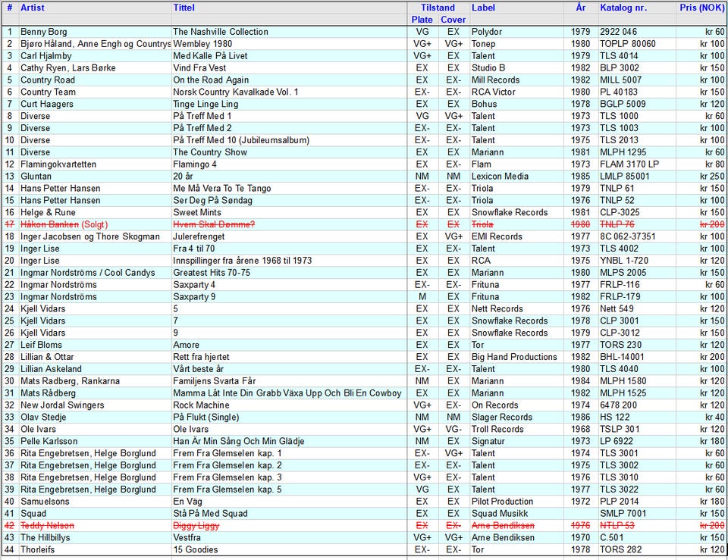The image size is (728, 560).
Task: Click the Cover sub-header
Action: pos(453,20)
